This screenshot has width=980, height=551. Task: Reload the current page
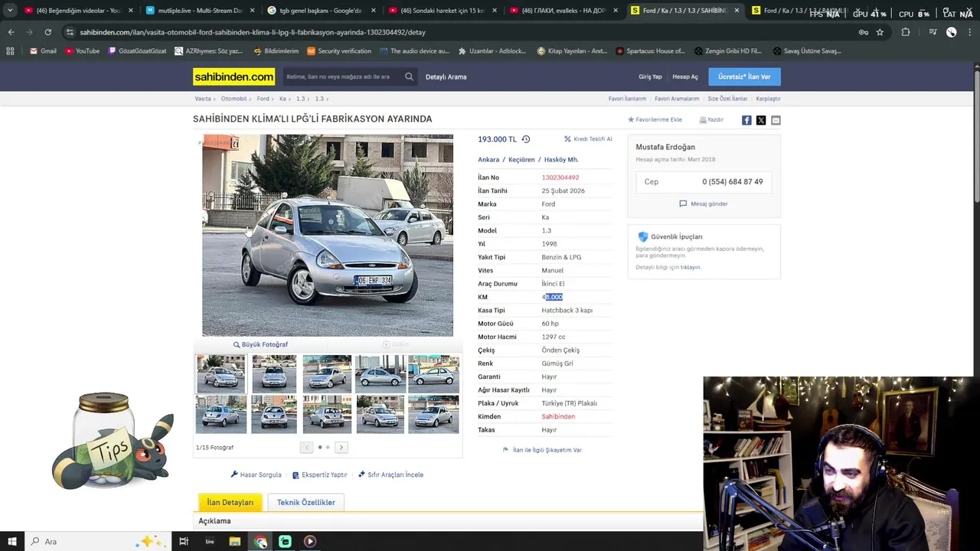pyautogui.click(x=47, y=32)
